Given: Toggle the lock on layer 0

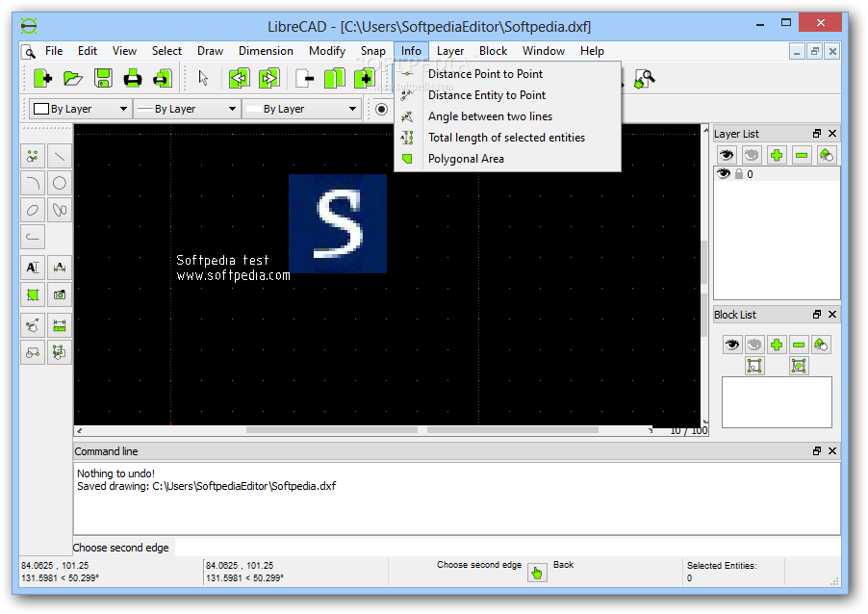Looking at the screenshot, I should pos(738,174).
